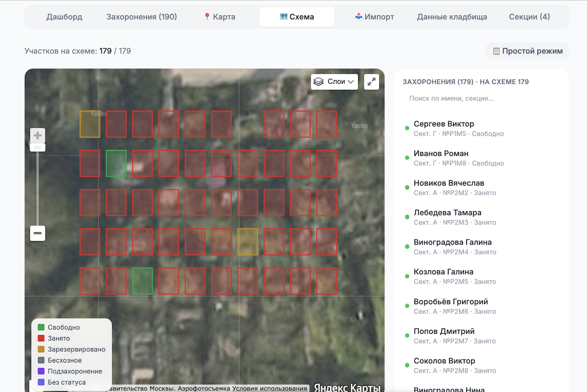The width and height of the screenshot is (587, 392).
Task: Open the Карта tab
Action: click(219, 17)
